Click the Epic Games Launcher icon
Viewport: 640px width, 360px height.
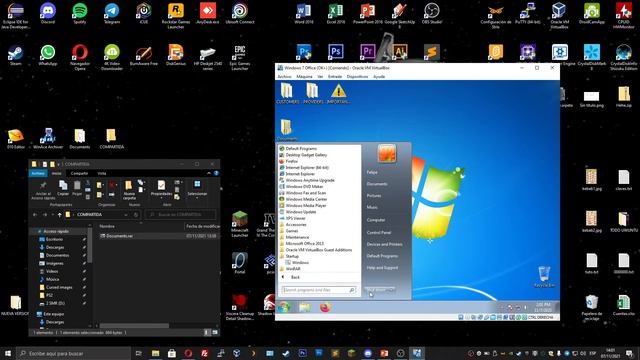click(x=240, y=57)
